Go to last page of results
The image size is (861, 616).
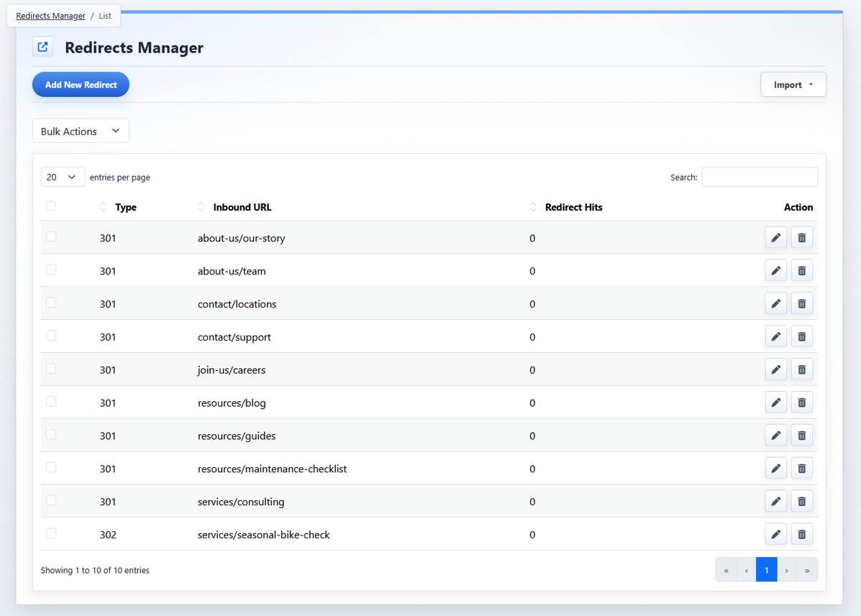807,570
